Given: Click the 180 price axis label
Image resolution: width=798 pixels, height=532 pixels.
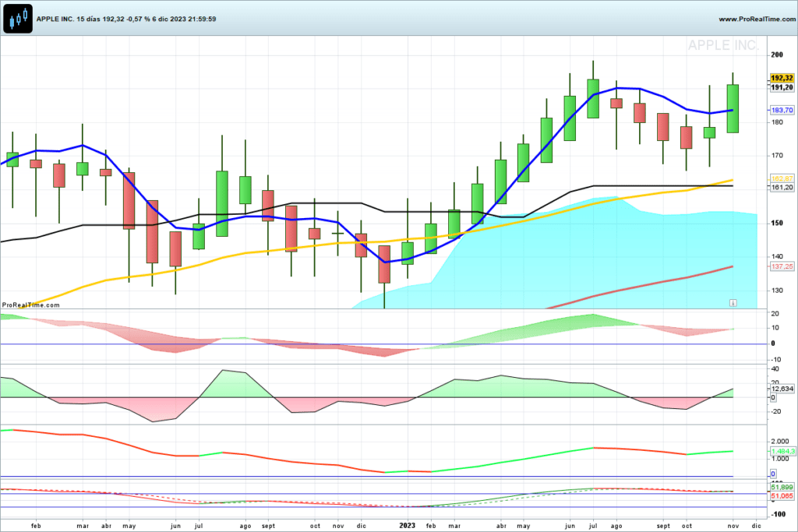Looking at the screenshot, I should pos(777,122).
